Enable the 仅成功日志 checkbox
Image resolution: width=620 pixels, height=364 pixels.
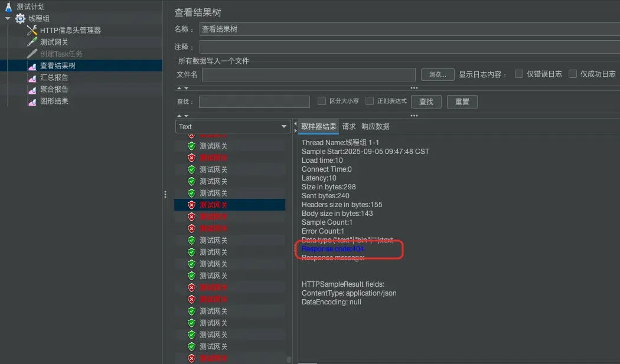pyautogui.click(x=573, y=74)
